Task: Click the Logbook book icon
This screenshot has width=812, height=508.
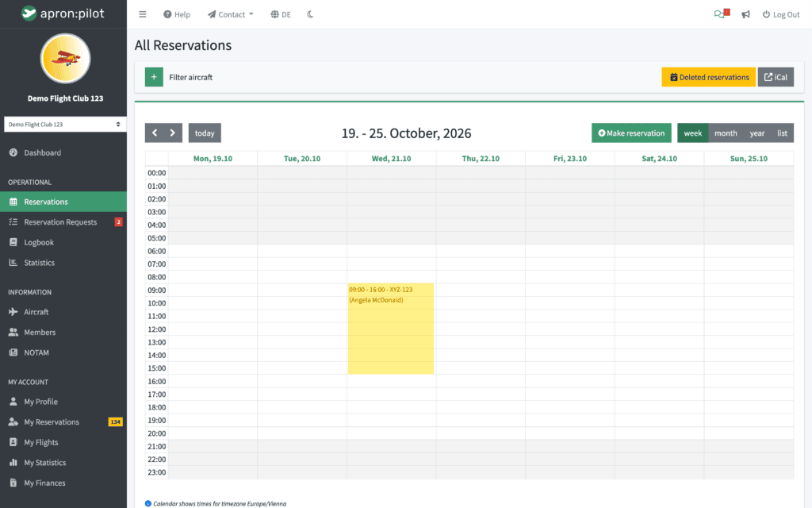Action: point(13,242)
